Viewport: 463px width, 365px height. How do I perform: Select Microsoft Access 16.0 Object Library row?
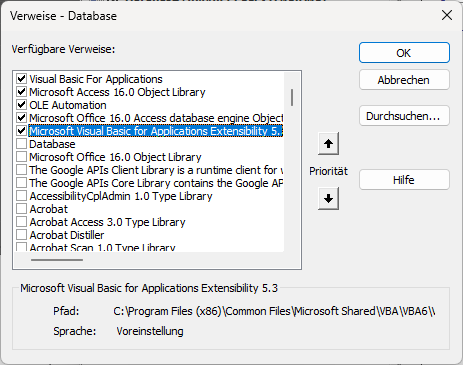tap(117, 92)
